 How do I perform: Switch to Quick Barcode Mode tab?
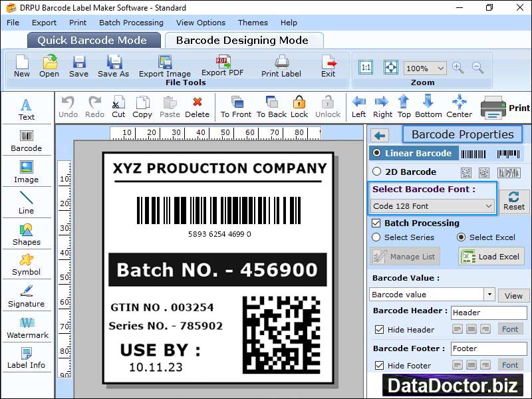point(94,40)
